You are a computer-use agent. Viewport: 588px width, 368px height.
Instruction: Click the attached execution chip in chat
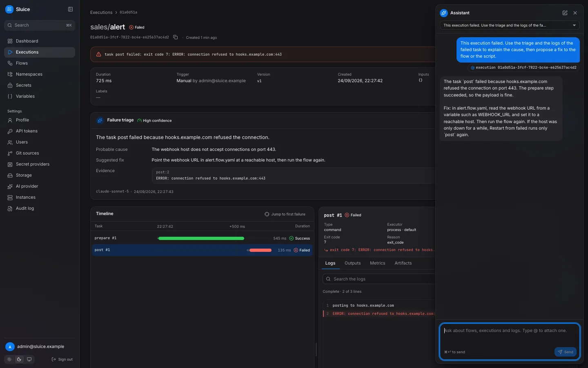tap(523, 67)
